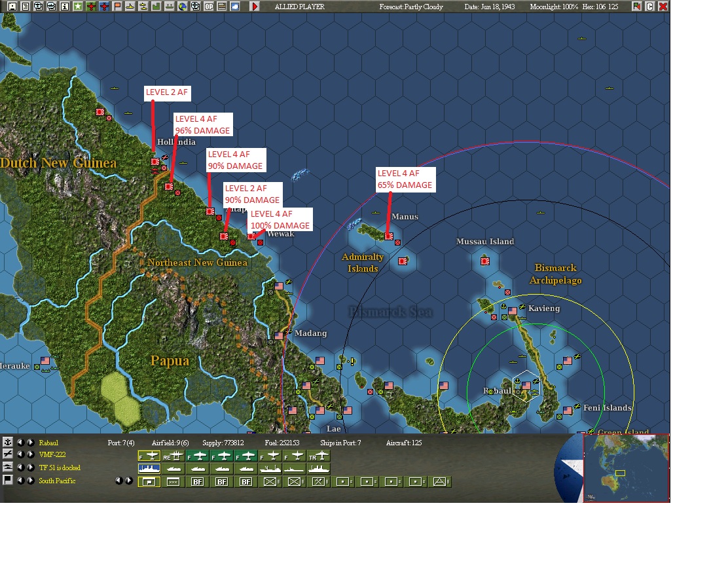Click the weather cloud toolbar icon
Image resolution: width=709 pixels, height=588 pixels.
(x=235, y=7)
